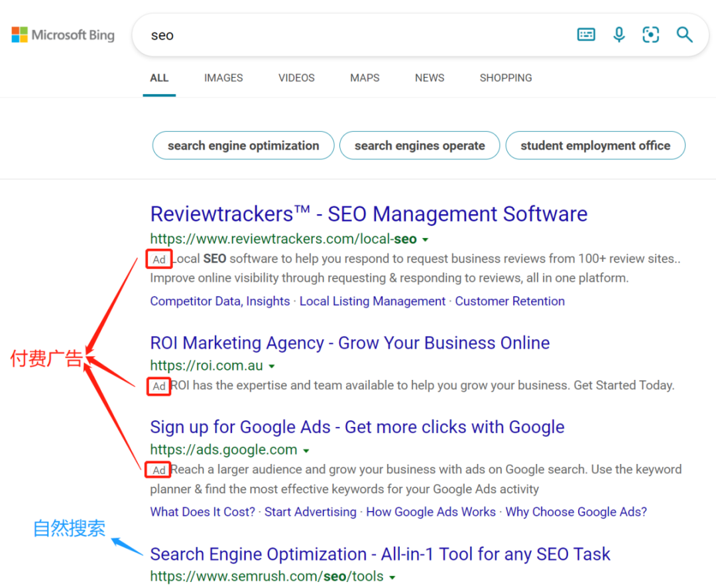716x588 pixels.
Task: Click the 'search engine optimization' suggestion pill
Action: [x=243, y=145]
